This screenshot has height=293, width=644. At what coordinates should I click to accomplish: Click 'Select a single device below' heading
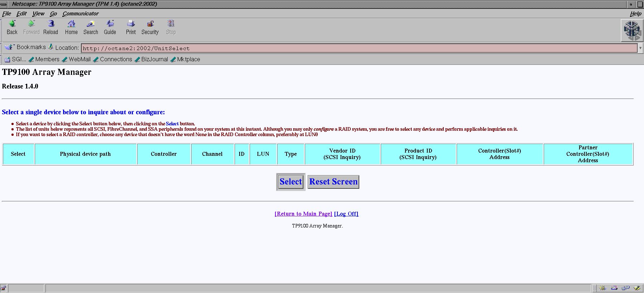coord(83,112)
